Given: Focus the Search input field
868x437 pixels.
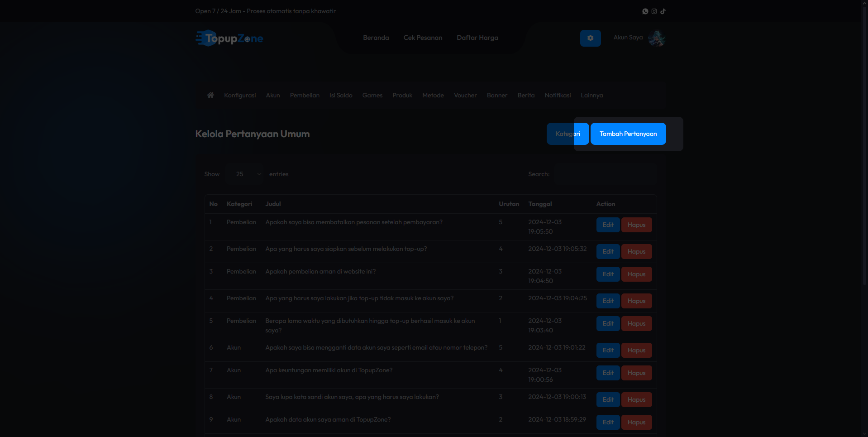Looking at the screenshot, I should tap(606, 174).
